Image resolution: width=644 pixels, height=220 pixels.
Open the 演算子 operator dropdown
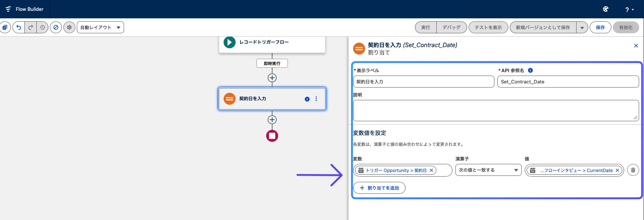point(488,170)
